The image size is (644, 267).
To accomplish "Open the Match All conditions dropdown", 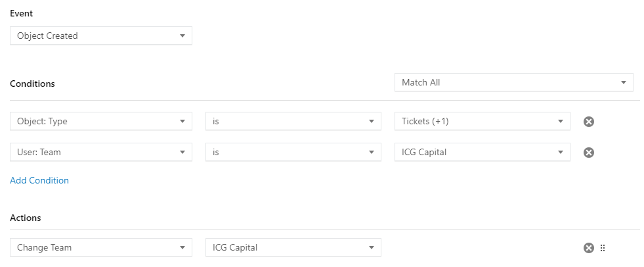I will coord(514,82).
